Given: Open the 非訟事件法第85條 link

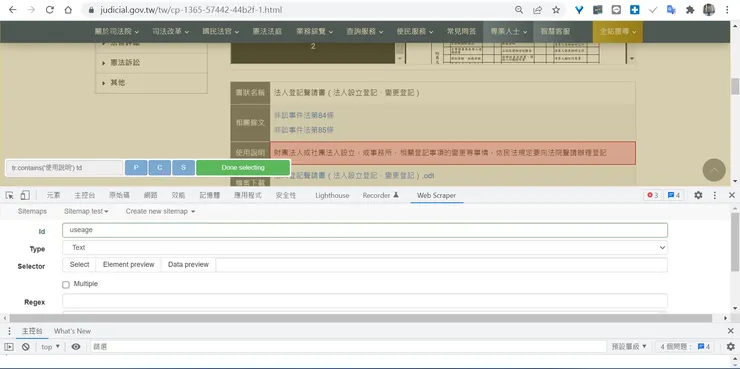Looking at the screenshot, I should point(304,130).
